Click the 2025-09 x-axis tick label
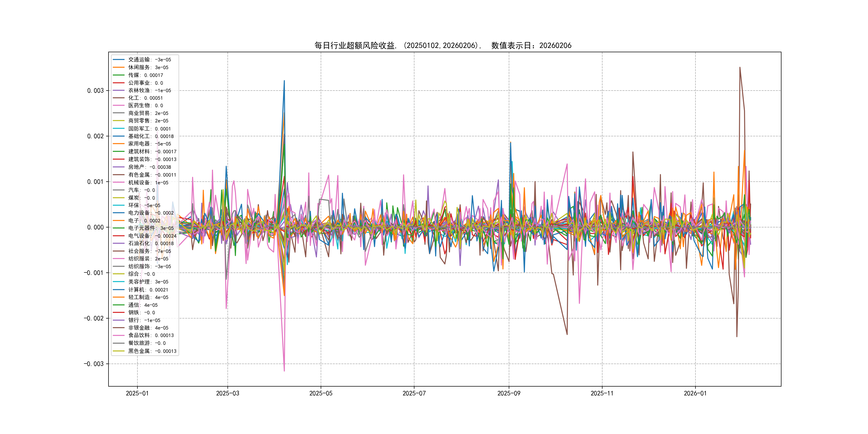The width and height of the screenshot is (868, 434). pyautogui.click(x=509, y=394)
